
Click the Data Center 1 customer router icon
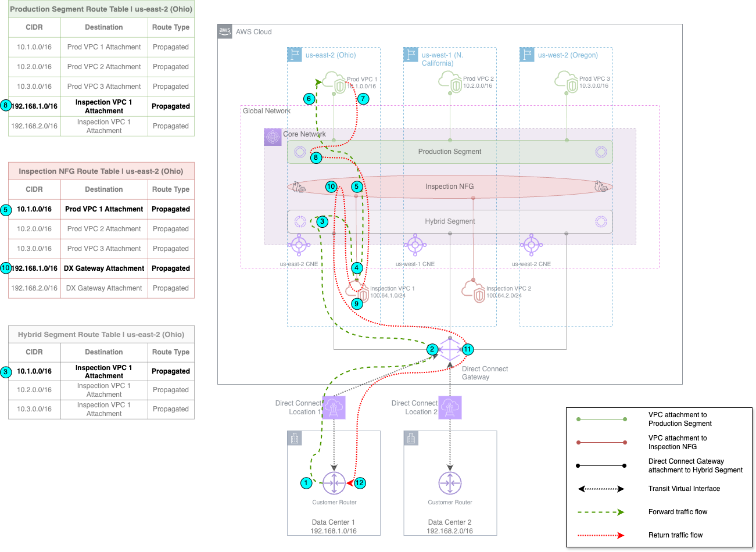[x=334, y=483]
